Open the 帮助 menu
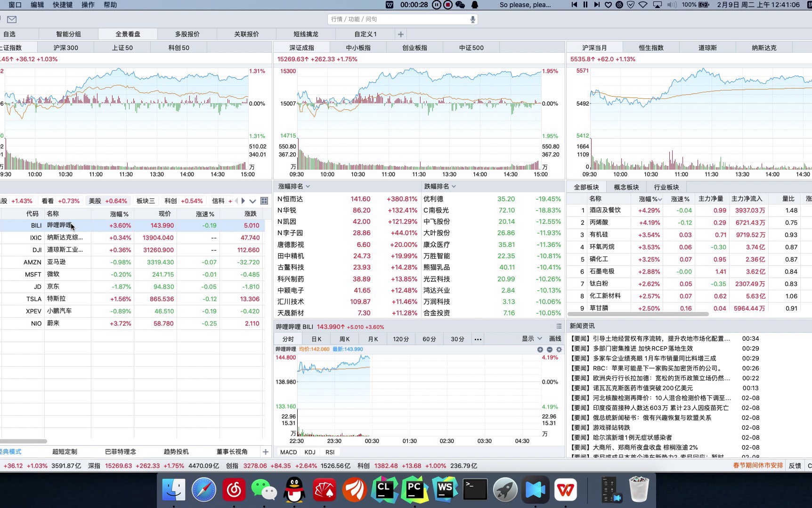 (110, 5)
